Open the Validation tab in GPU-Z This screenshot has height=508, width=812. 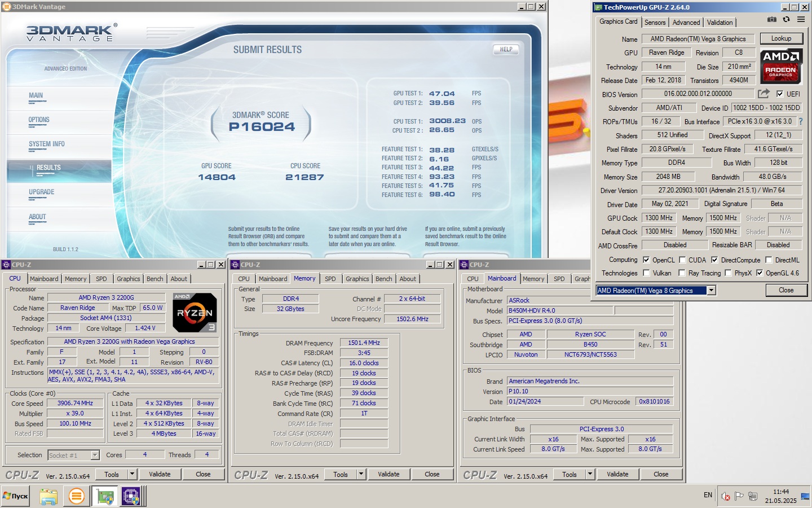[720, 23]
